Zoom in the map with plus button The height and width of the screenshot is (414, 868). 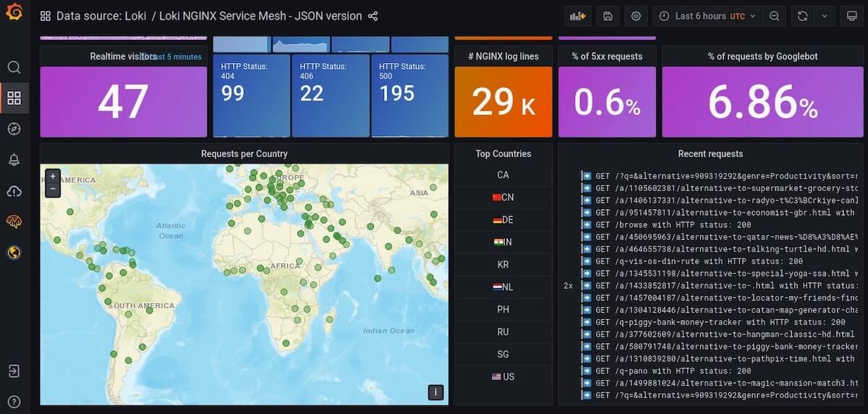click(53, 176)
